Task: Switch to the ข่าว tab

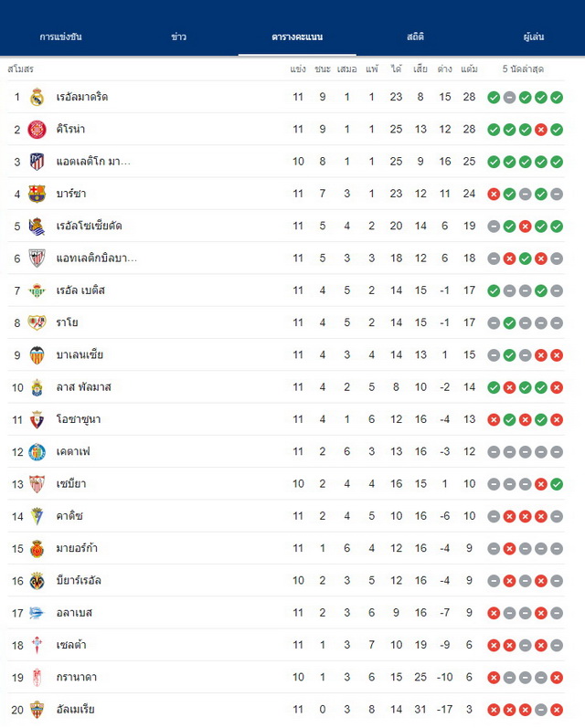Action: [x=178, y=37]
